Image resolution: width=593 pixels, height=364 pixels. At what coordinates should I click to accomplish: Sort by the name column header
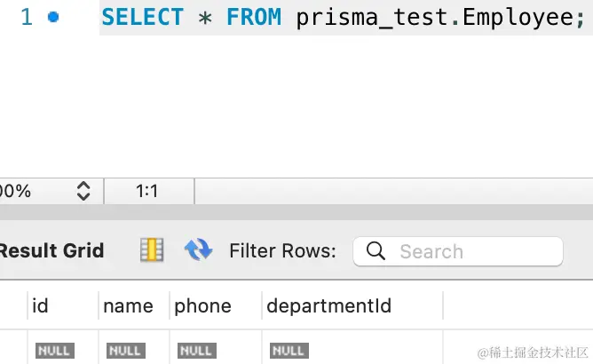pos(128,305)
